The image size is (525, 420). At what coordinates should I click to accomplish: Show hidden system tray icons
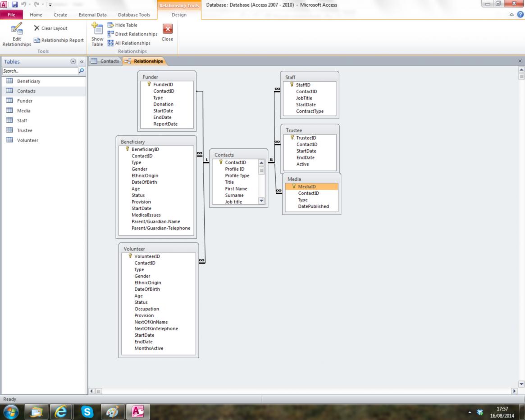click(x=470, y=412)
